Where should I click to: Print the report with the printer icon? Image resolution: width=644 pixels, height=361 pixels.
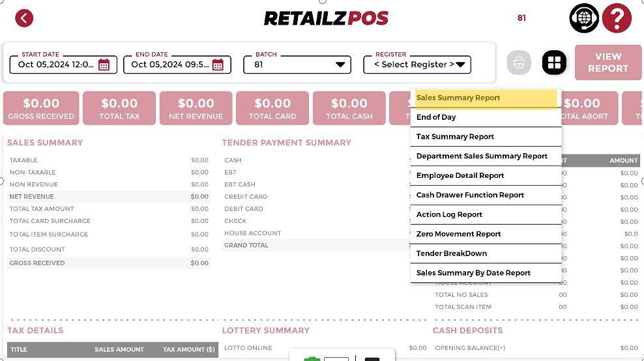click(519, 63)
